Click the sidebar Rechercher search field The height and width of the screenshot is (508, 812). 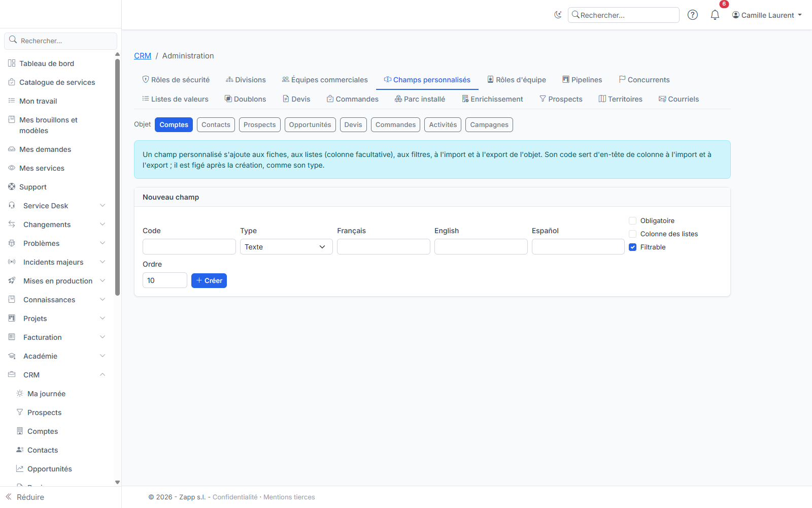(x=61, y=41)
